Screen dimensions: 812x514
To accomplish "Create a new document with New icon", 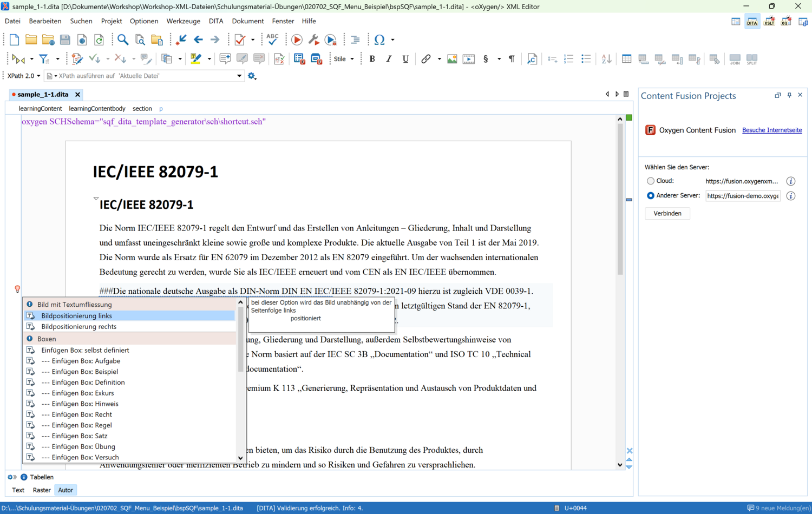I will (x=14, y=39).
